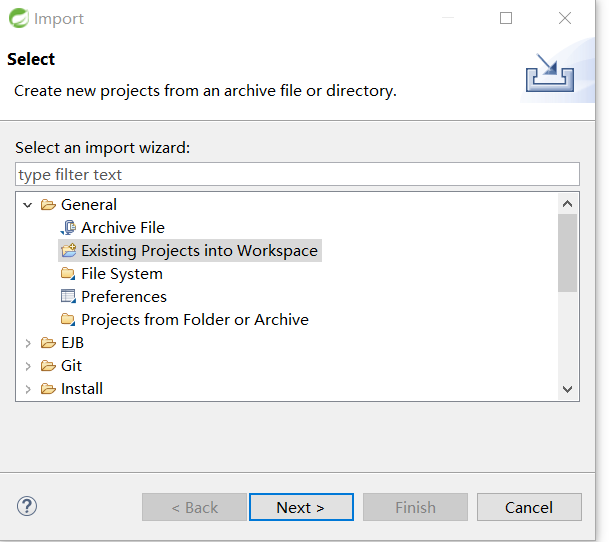613x542 pixels.
Task: Select Existing Projects into Workspace entry
Action: pos(199,251)
